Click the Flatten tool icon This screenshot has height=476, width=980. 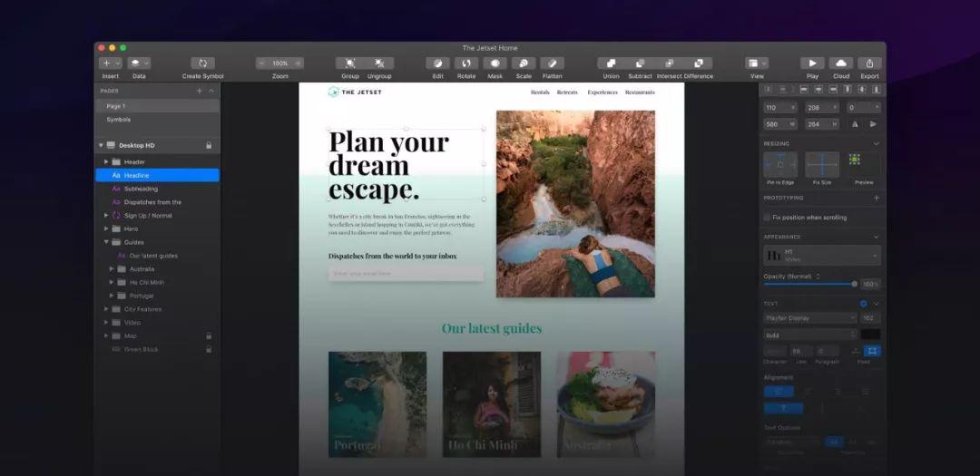pyautogui.click(x=552, y=63)
